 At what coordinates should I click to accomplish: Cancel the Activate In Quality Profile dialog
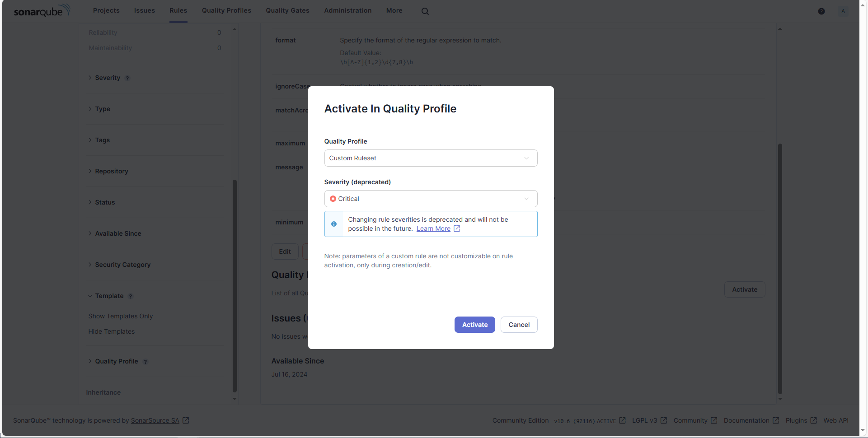pyautogui.click(x=519, y=325)
